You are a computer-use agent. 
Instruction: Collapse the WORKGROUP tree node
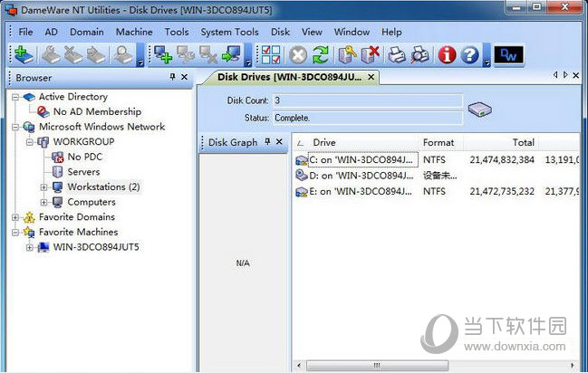(x=30, y=142)
